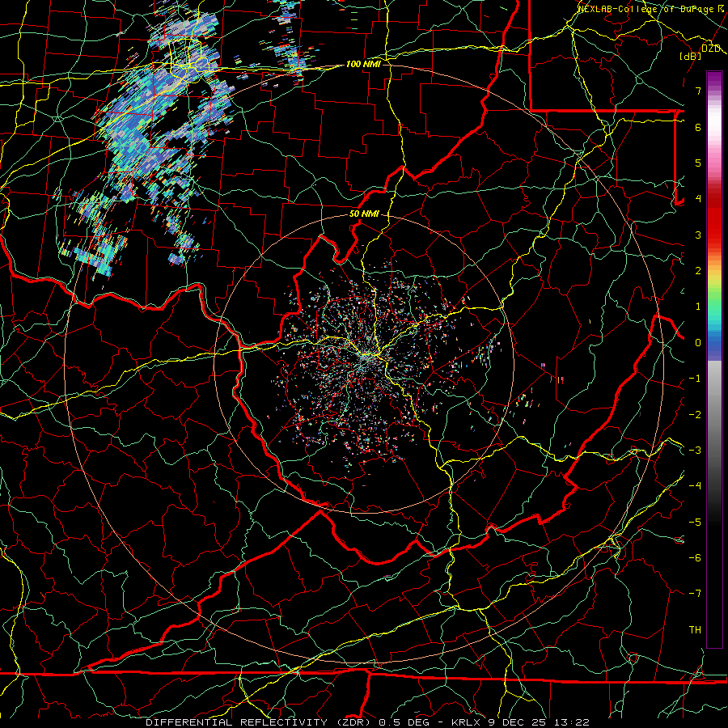Click the TH threshold label on color scale
Screen dimensions: 728x728
(x=695, y=630)
